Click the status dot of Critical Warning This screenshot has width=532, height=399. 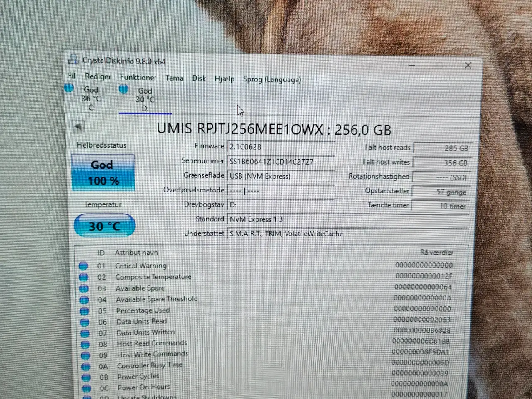(83, 266)
